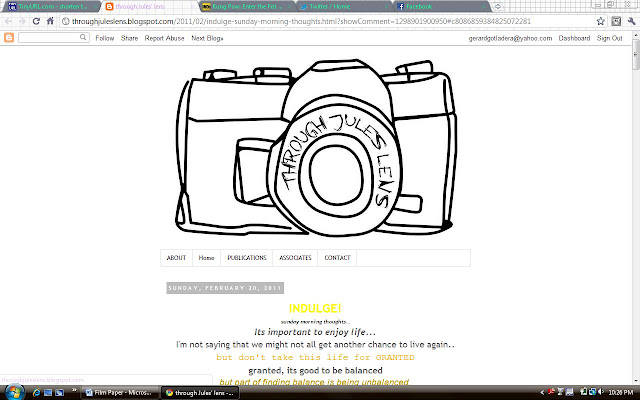The width and height of the screenshot is (640, 400).
Task: Go back with the back arrow
Action: [9, 21]
